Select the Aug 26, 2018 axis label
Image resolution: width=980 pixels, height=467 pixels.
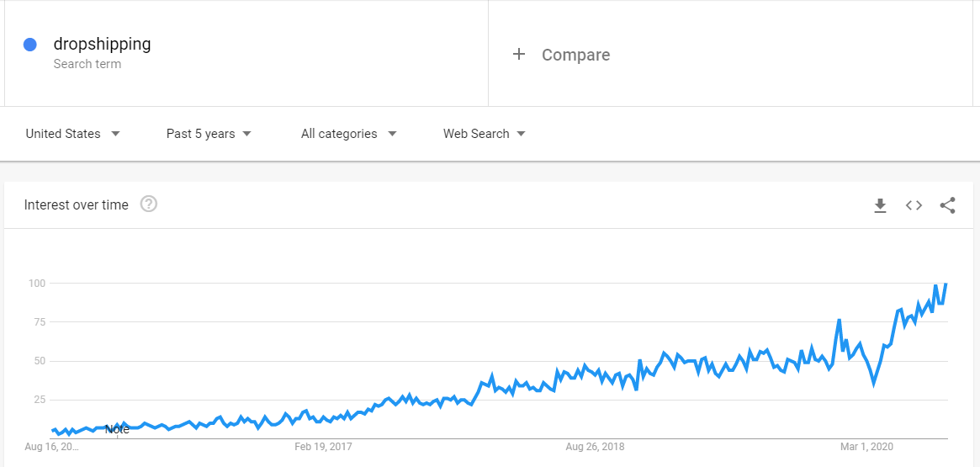[595, 447]
